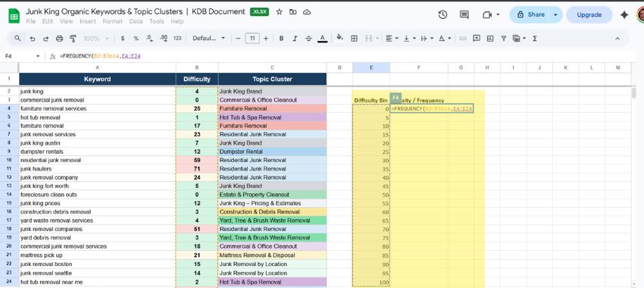Click the formula bar input
The height and width of the screenshot is (288, 644).
coord(345,56)
